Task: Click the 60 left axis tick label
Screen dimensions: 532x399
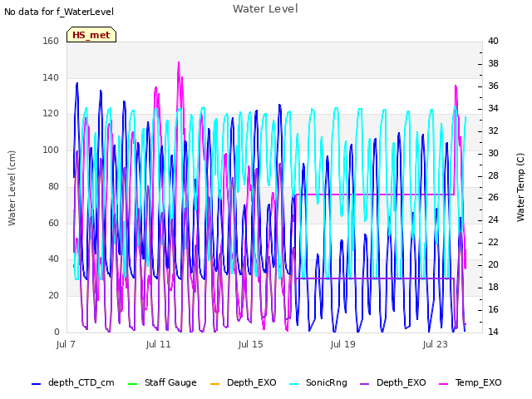Action: [53, 224]
